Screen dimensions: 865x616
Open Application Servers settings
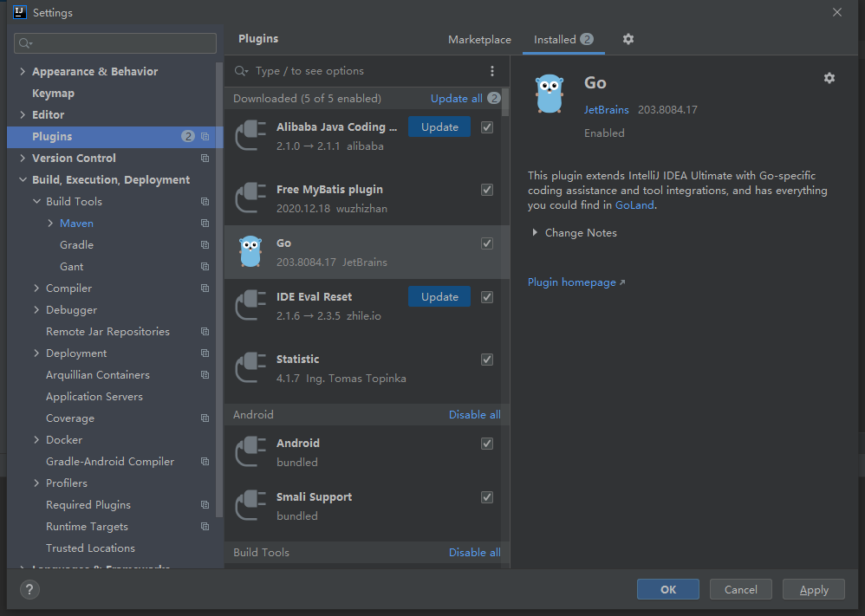pos(94,397)
